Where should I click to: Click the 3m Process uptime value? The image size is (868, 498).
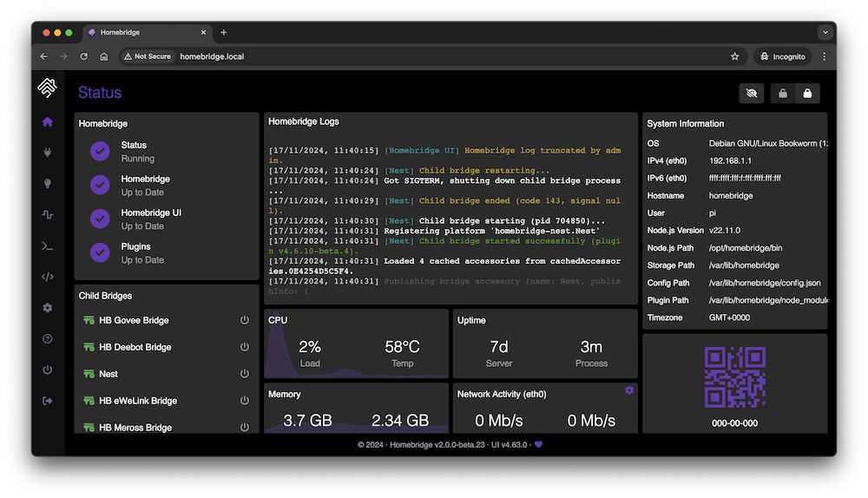(591, 347)
